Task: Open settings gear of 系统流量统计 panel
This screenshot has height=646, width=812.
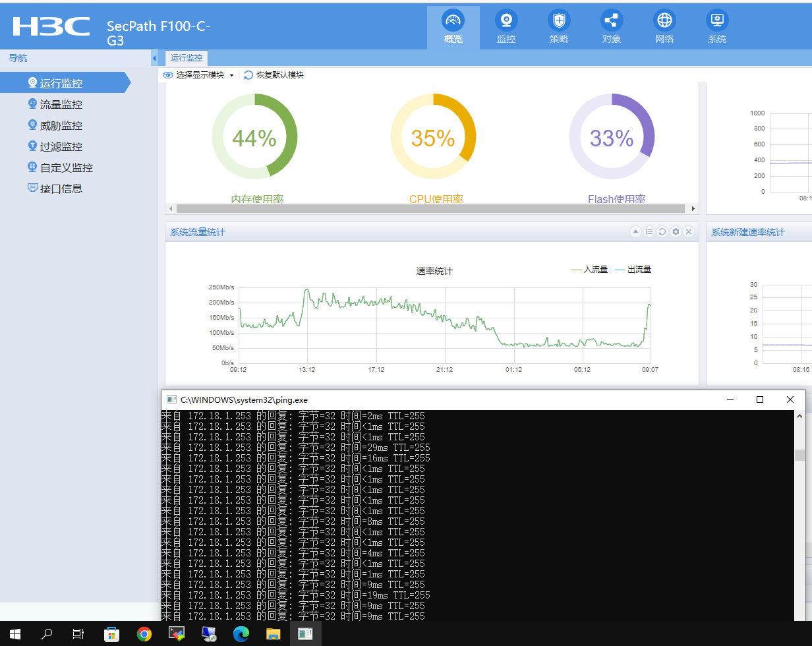Action: coord(676,232)
